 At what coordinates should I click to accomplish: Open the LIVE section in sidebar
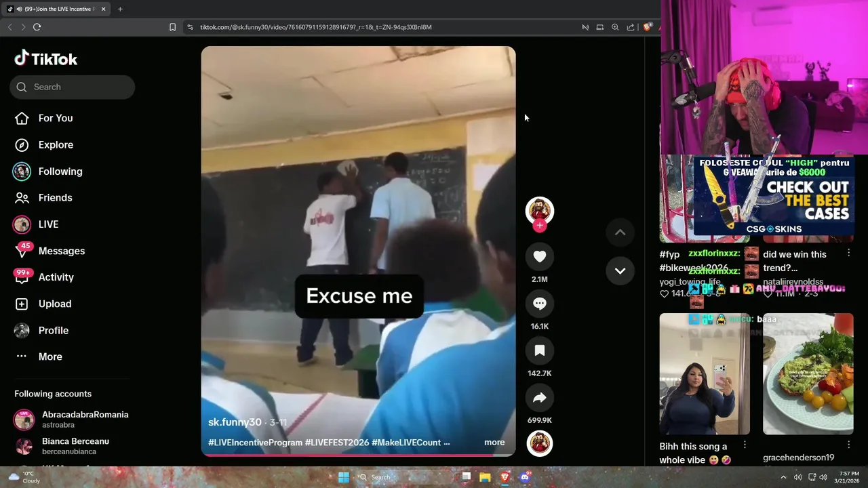coord(36,224)
